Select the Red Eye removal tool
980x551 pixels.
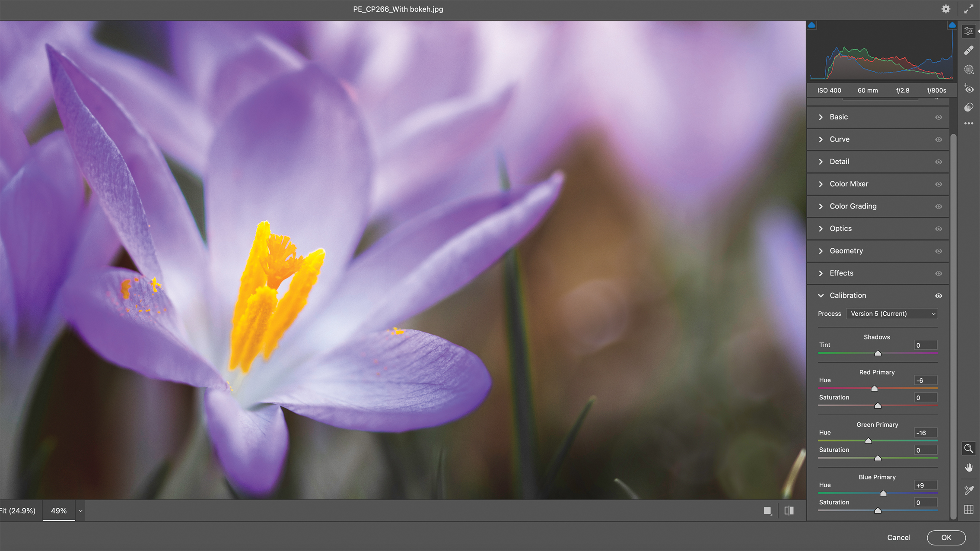pos(969,89)
